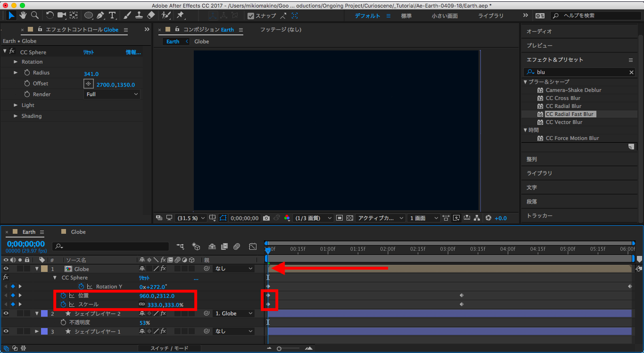Click the シェイプレイヤー 2 label color swatch
The image size is (644, 353).
point(44,313)
